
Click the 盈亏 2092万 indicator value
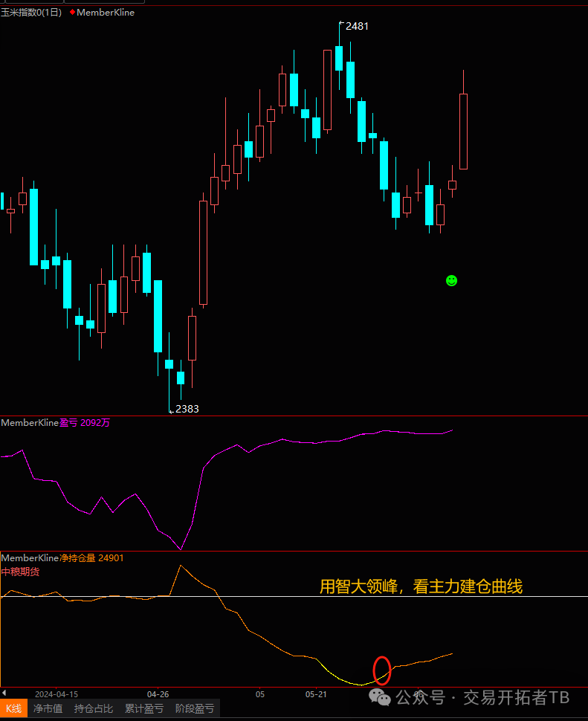[x=85, y=423]
